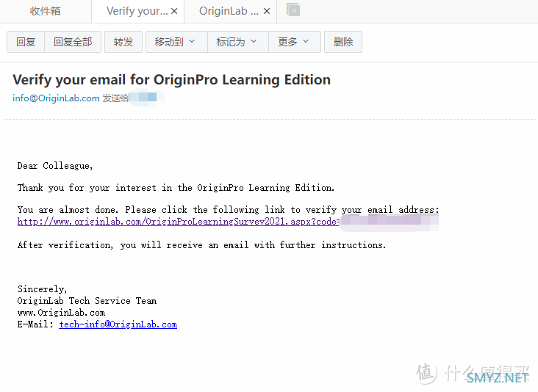Click the 更多 chevron arrow
The height and width of the screenshot is (392, 538).
point(306,41)
